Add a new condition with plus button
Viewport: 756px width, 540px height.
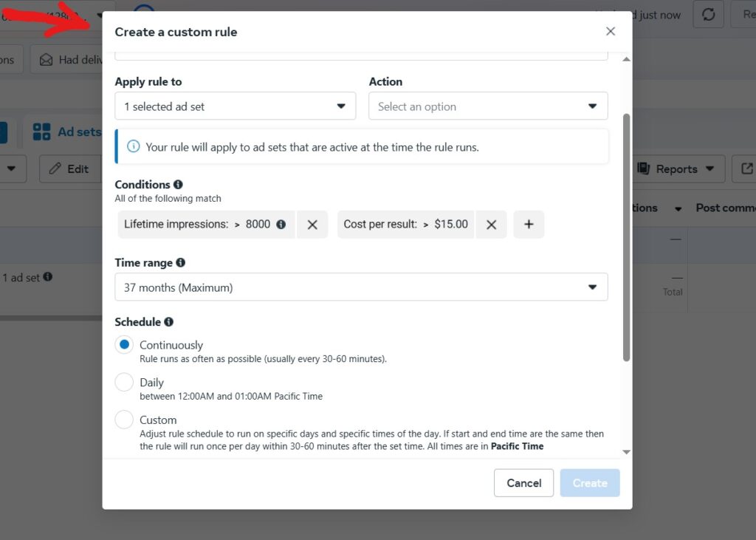tap(529, 224)
